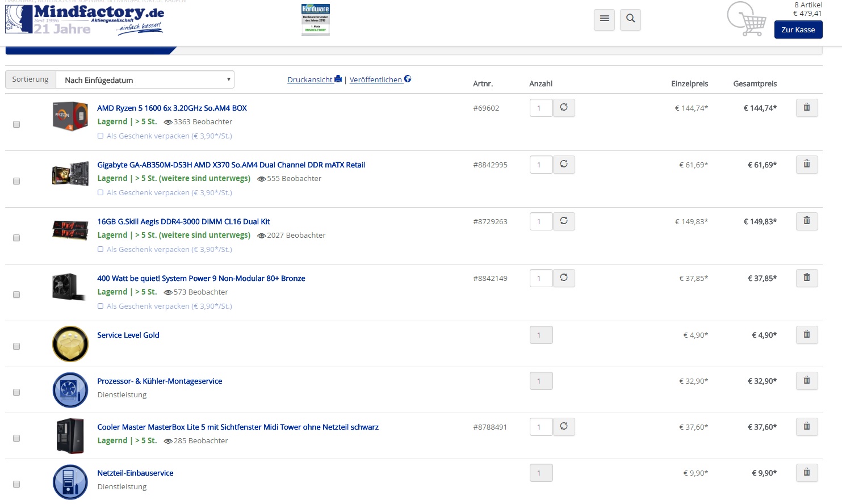
Task: Open the shopping cart icon
Action: [747, 19]
